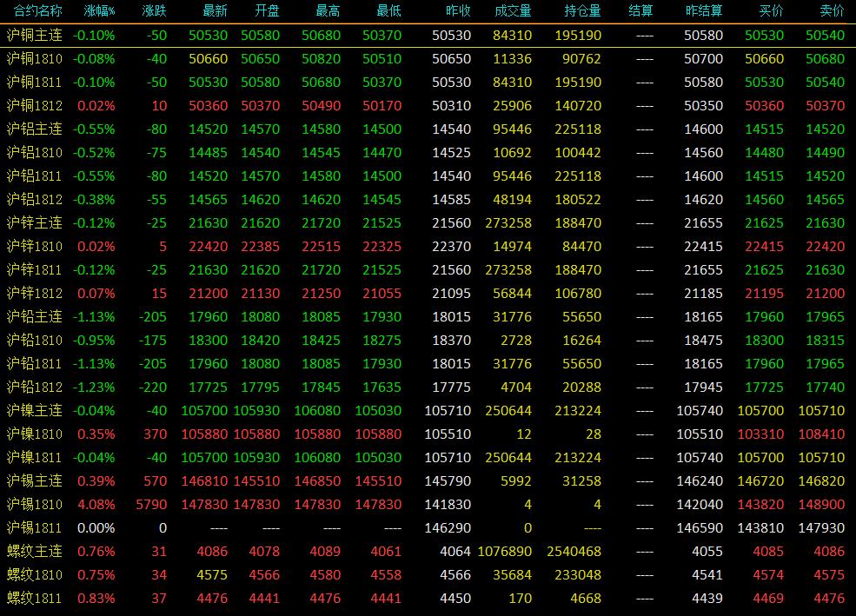The width and height of the screenshot is (856, 616).
Task: Select the 沪铜1812 contract row
Action: point(428,106)
